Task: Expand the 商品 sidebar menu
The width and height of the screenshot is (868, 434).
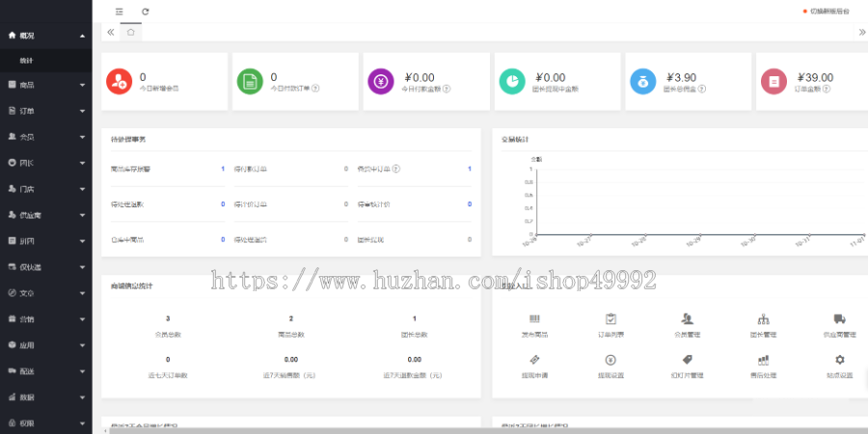Action: pyautogui.click(x=46, y=85)
